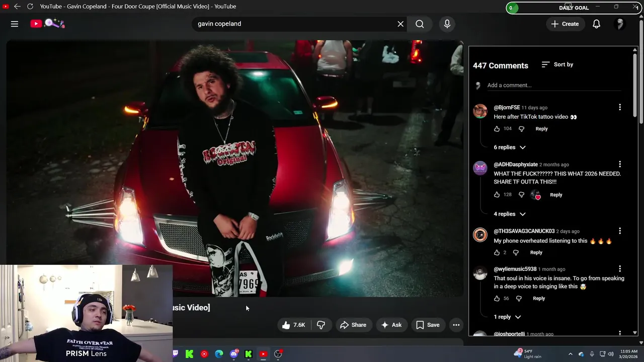Click @ADHDasphyxiate's purple avatar
Viewport: 644px width, 362px height.
pos(480,168)
